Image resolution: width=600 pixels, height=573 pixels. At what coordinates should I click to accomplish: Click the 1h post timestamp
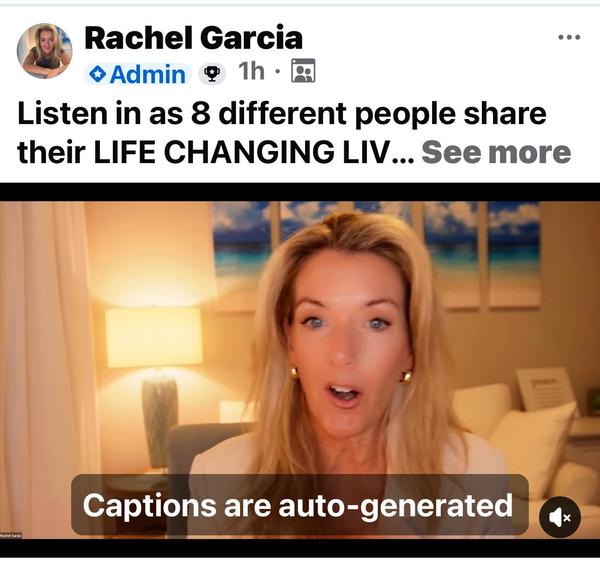click(x=251, y=72)
